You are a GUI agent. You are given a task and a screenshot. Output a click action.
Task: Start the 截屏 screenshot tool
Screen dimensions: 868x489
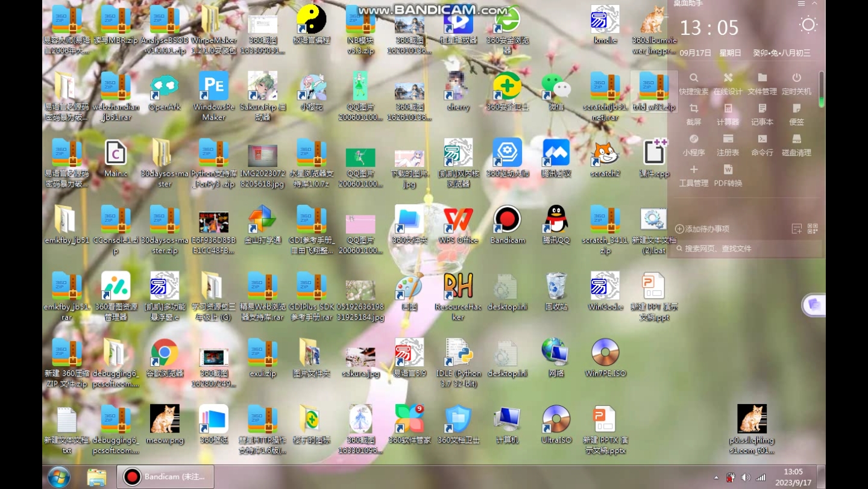click(x=694, y=114)
